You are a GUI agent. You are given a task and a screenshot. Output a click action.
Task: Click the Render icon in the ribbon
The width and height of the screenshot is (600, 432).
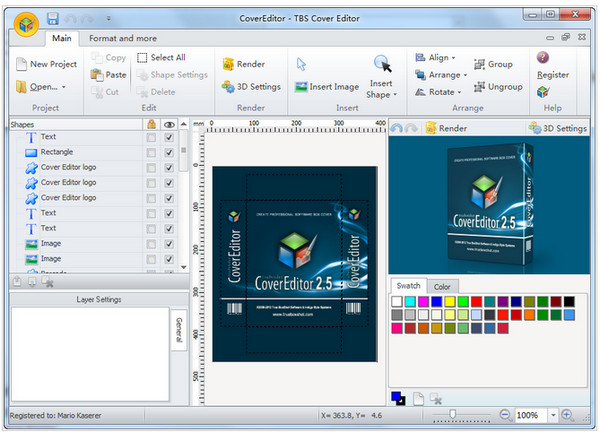click(229, 64)
